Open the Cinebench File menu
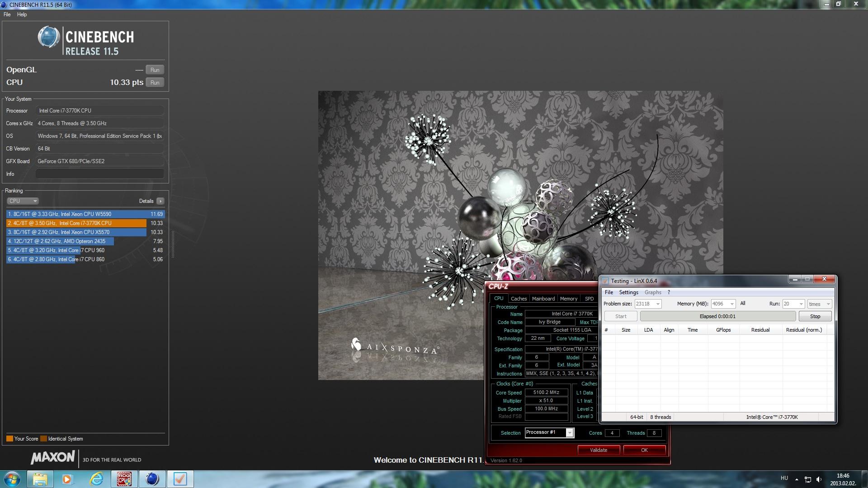 pos(7,14)
